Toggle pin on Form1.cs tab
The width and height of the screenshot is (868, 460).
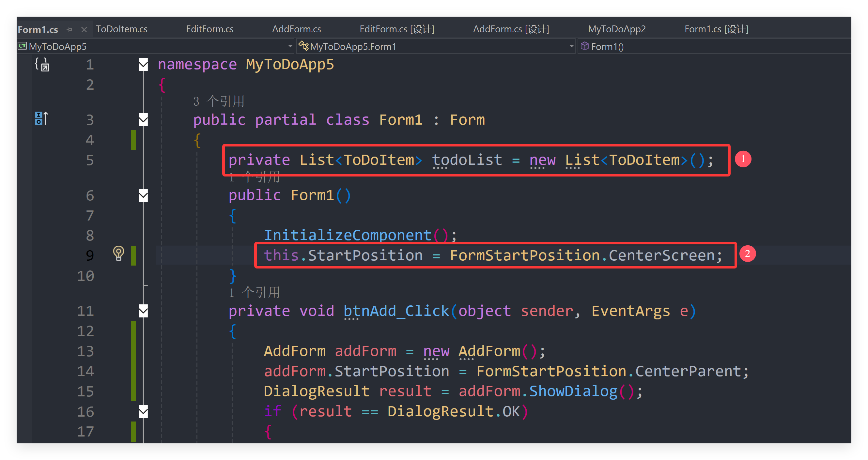pyautogui.click(x=70, y=30)
